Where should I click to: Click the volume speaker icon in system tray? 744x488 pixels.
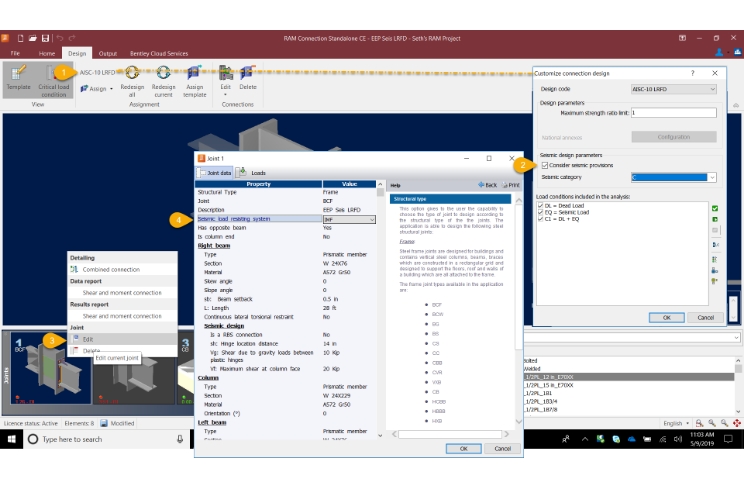pos(678,439)
